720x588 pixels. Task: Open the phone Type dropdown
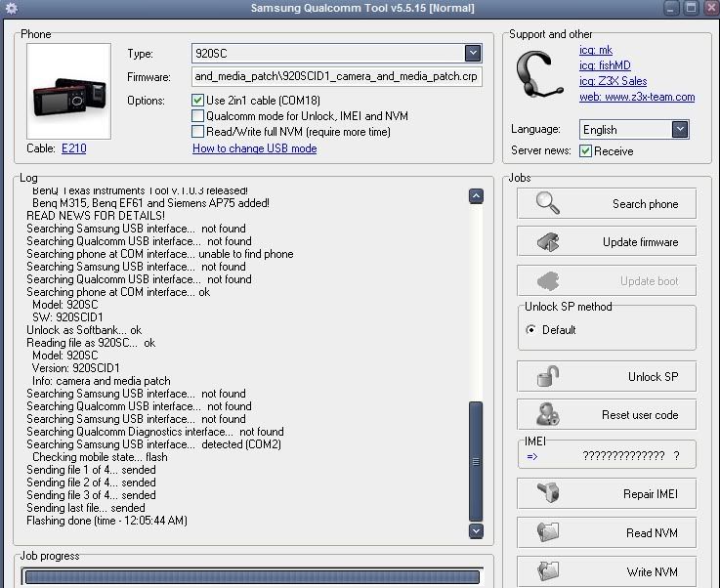tap(473, 54)
